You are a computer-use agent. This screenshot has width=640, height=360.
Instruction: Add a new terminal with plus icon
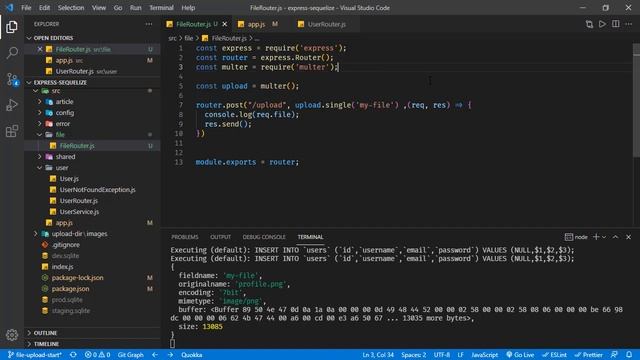[x=596, y=237]
